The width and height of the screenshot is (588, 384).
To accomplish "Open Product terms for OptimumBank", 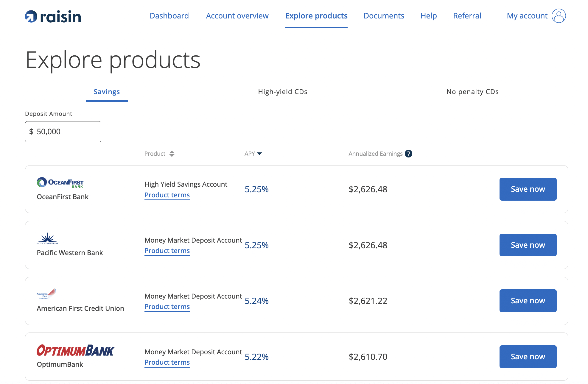I will pyautogui.click(x=167, y=362).
